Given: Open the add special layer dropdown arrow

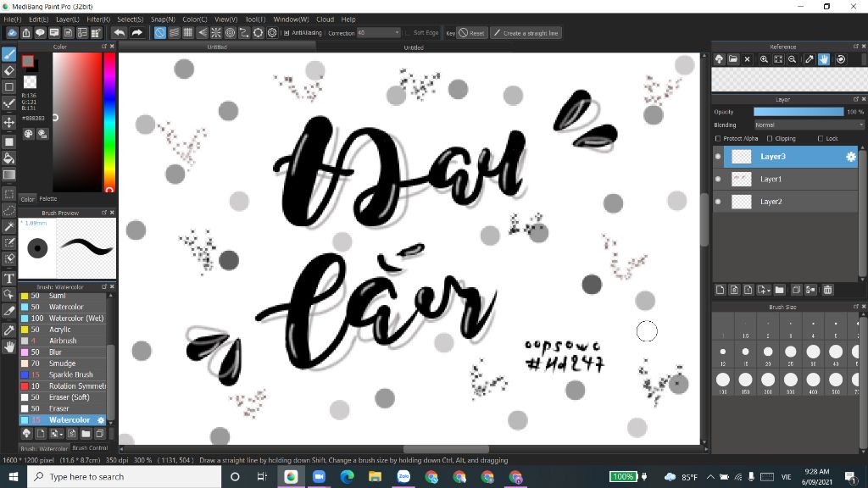Looking at the screenshot, I should click(768, 290).
